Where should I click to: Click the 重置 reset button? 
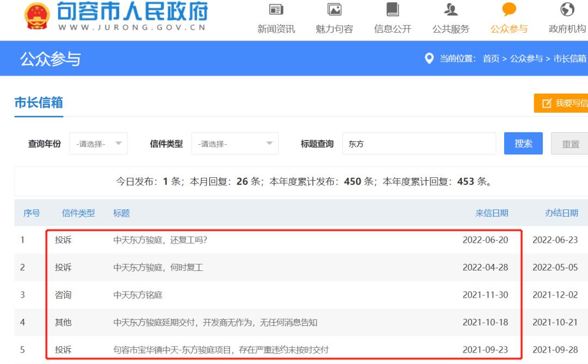pos(571,143)
